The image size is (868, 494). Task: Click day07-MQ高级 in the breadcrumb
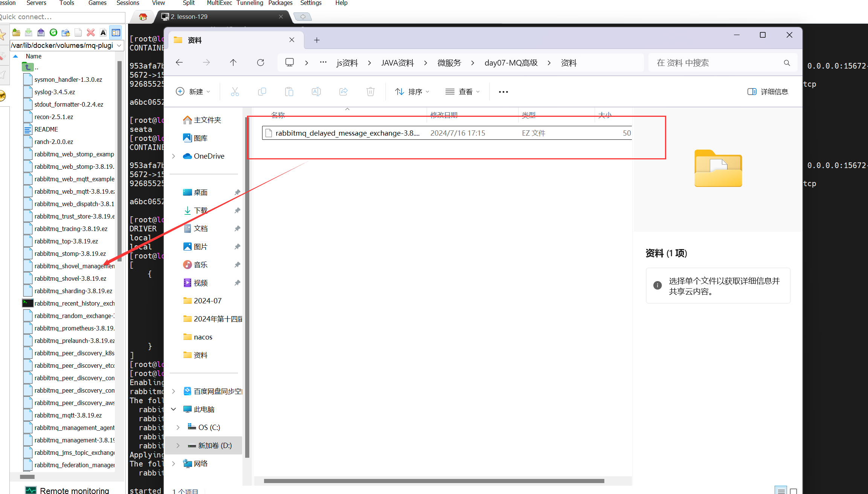coord(511,63)
